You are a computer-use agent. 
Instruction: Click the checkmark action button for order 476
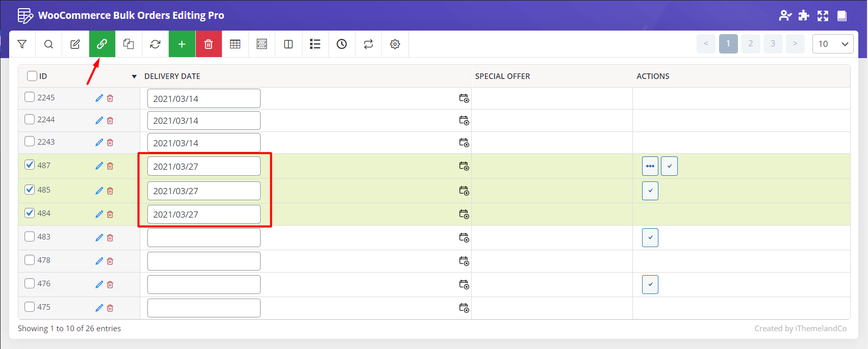click(650, 284)
